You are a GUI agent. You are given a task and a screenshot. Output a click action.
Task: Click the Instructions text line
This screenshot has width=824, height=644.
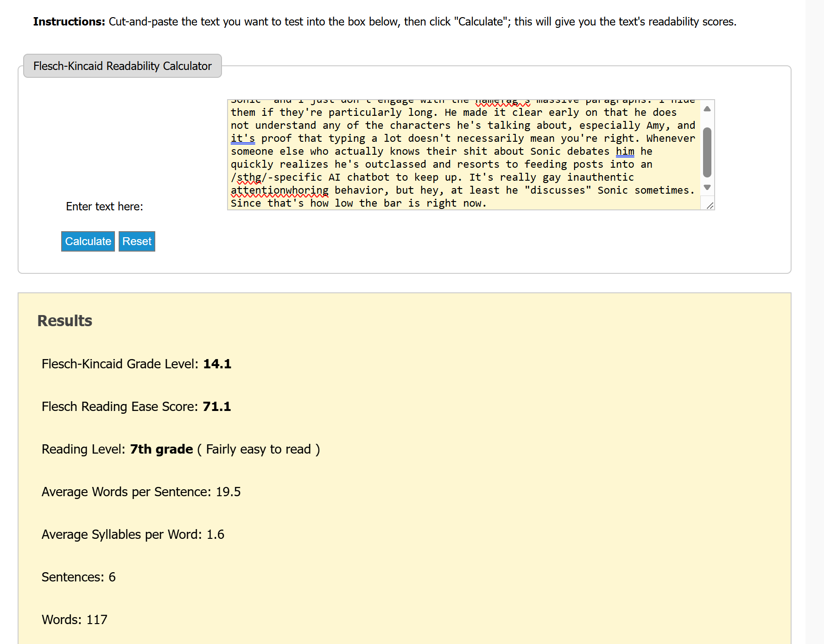(x=385, y=22)
